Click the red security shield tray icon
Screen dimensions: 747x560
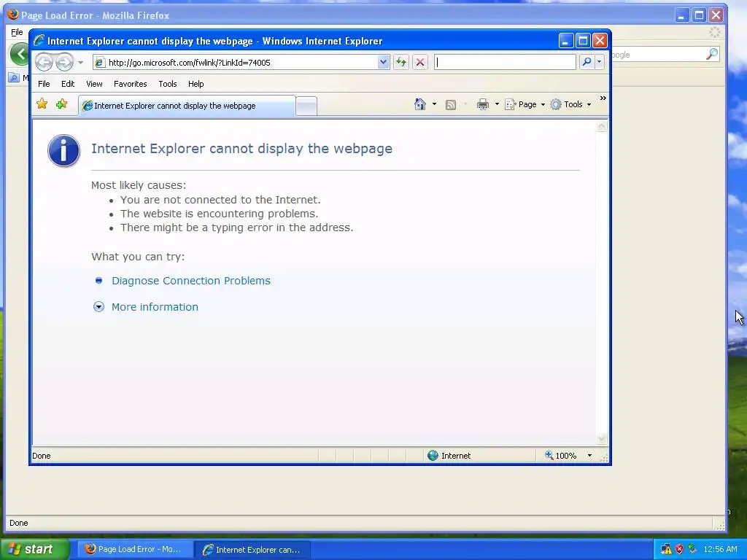[679, 550]
